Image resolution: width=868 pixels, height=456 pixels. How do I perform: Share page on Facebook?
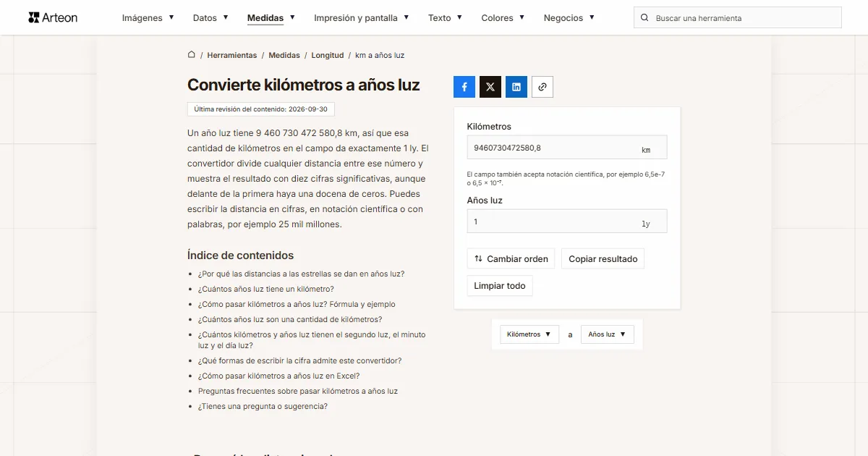click(464, 87)
